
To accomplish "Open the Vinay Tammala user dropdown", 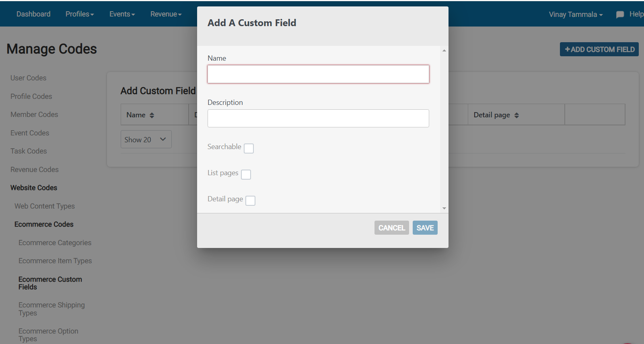I will click(x=576, y=14).
